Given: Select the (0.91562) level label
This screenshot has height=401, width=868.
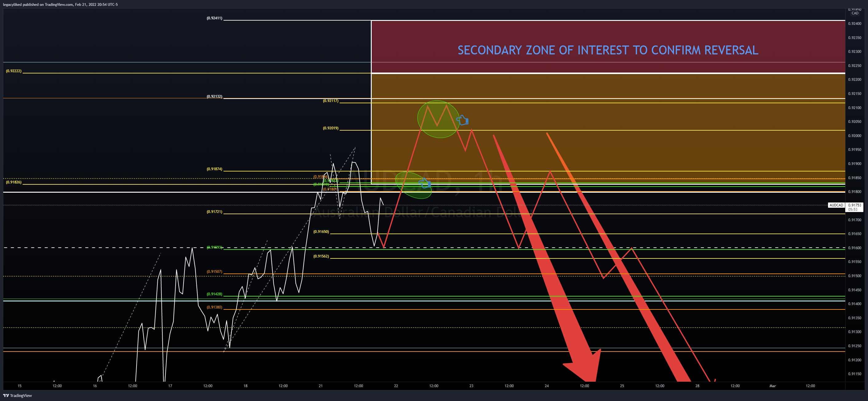Looking at the screenshot, I should [x=321, y=256].
